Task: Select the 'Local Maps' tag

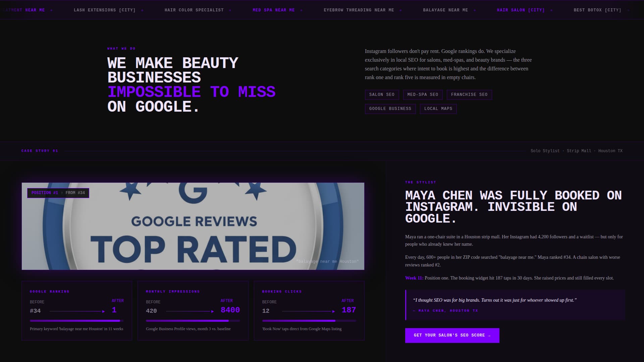Action: [438, 109]
